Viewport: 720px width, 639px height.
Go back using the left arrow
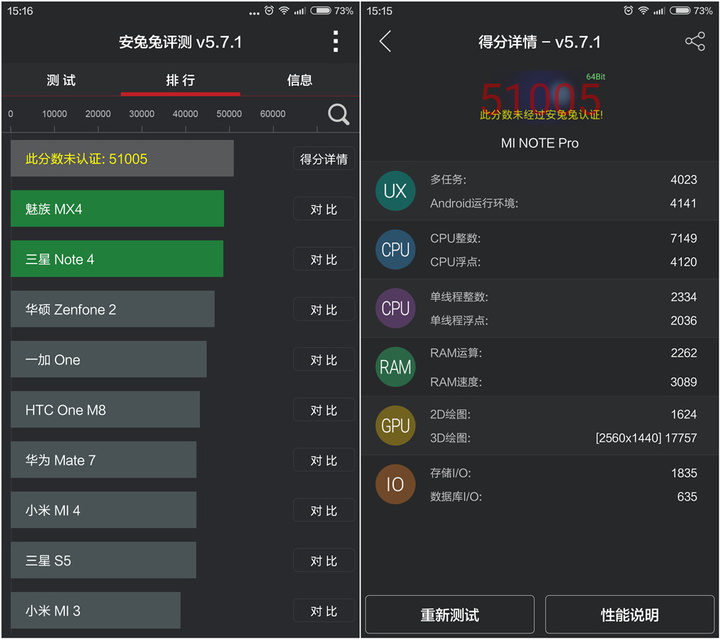pos(386,42)
